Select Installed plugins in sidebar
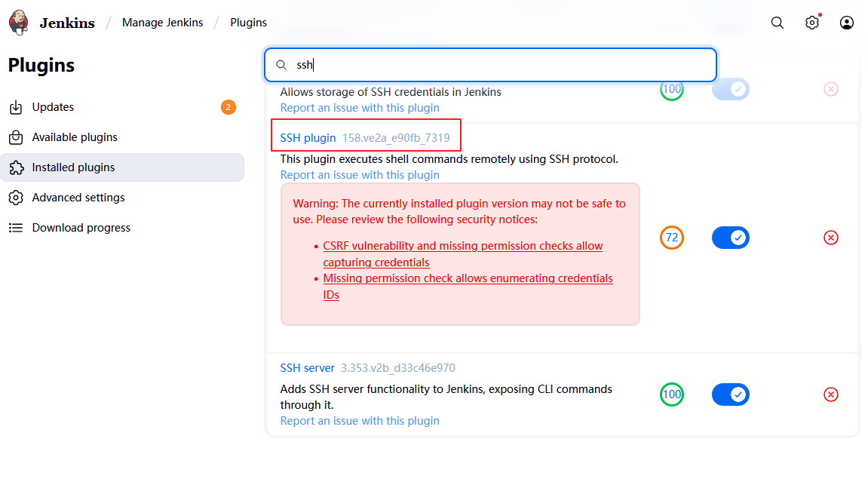Image resolution: width=868 pixels, height=485 pixels. click(122, 167)
